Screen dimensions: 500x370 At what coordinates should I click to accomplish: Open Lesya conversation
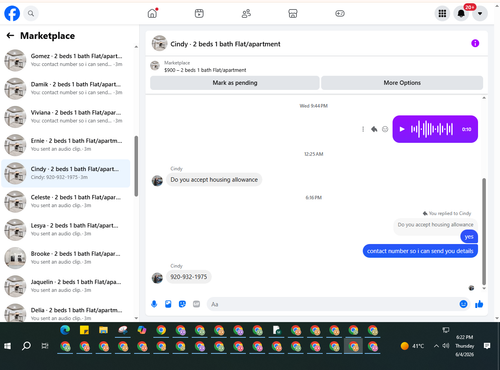click(66, 229)
